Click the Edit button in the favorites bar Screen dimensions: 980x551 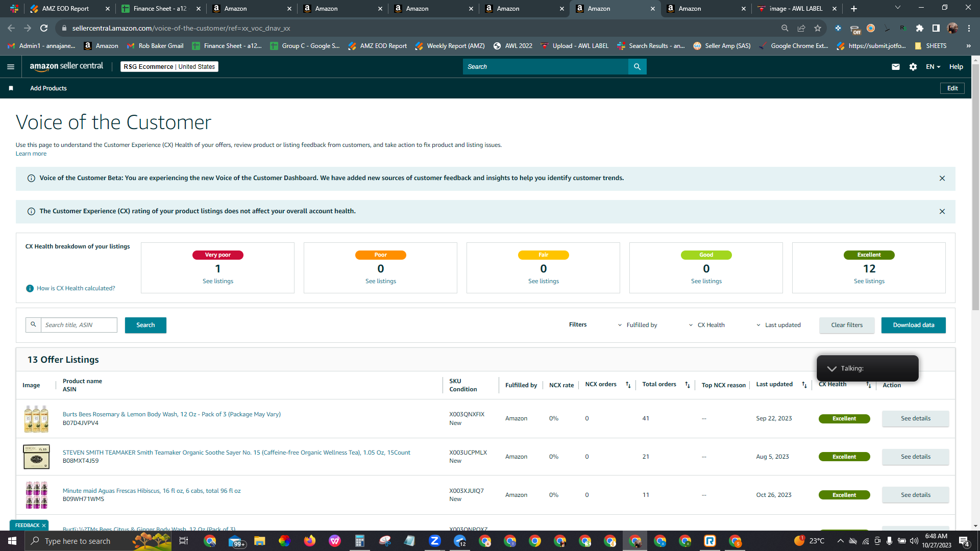tap(952, 88)
